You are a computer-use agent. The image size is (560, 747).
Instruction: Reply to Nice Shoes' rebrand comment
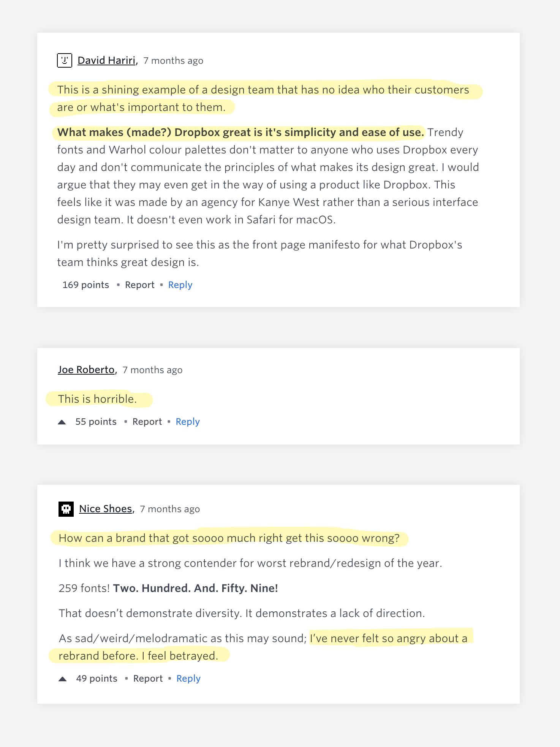pyautogui.click(x=188, y=679)
